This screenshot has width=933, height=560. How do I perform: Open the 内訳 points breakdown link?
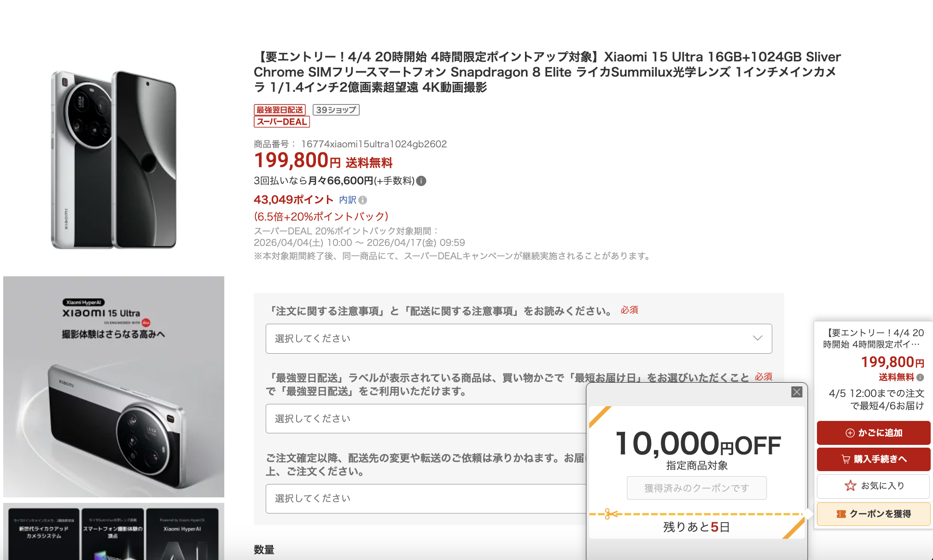coord(348,200)
